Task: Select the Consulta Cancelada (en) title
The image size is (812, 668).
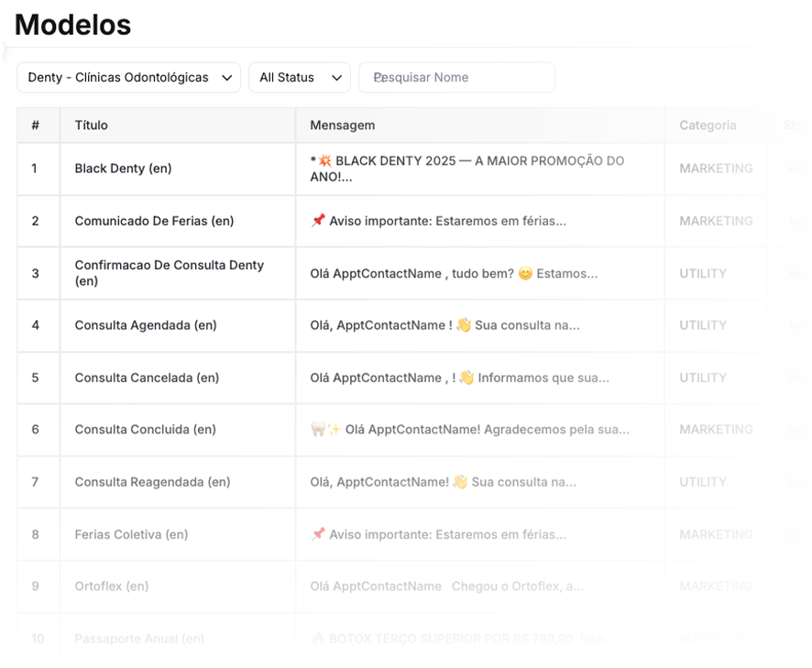Action: point(147,378)
